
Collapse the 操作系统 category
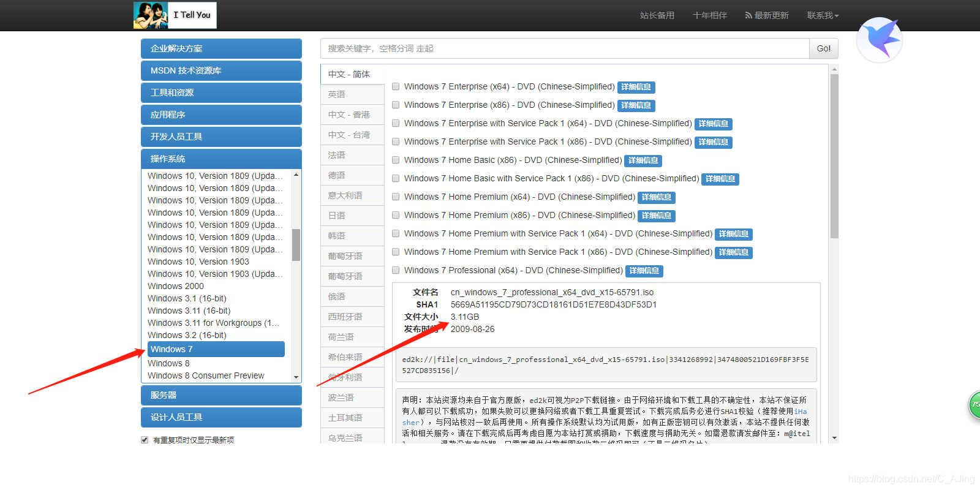(x=221, y=159)
